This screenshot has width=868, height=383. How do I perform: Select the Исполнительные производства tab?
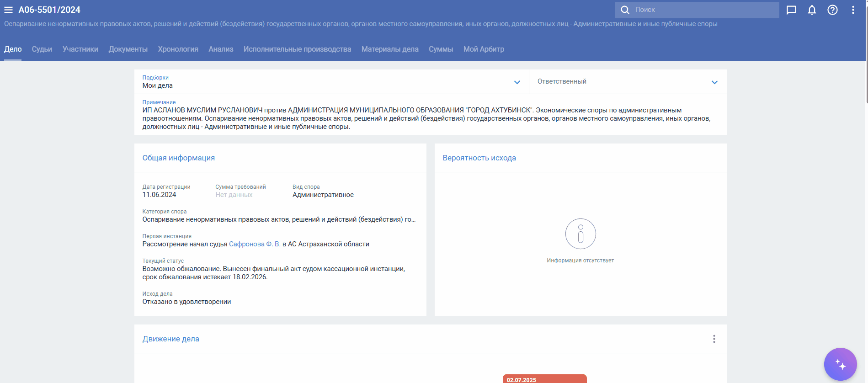point(297,49)
